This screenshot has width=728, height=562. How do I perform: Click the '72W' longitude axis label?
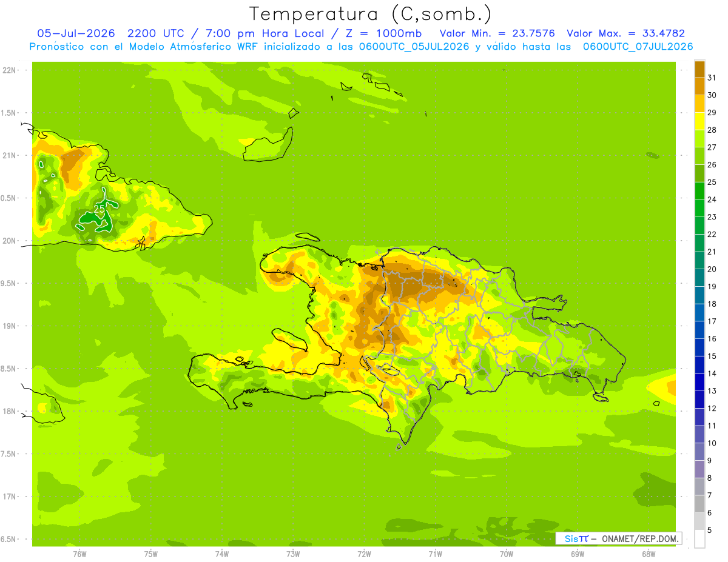click(x=364, y=554)
